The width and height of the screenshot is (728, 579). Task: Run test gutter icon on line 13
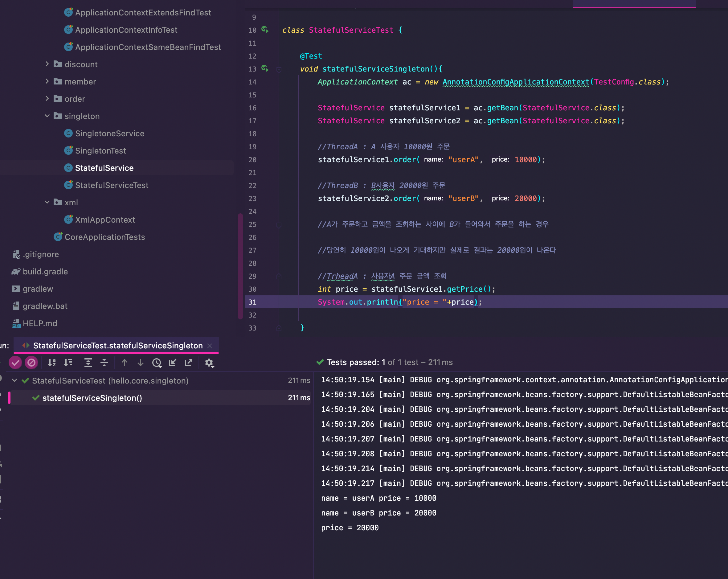click(x=265, y=68)
